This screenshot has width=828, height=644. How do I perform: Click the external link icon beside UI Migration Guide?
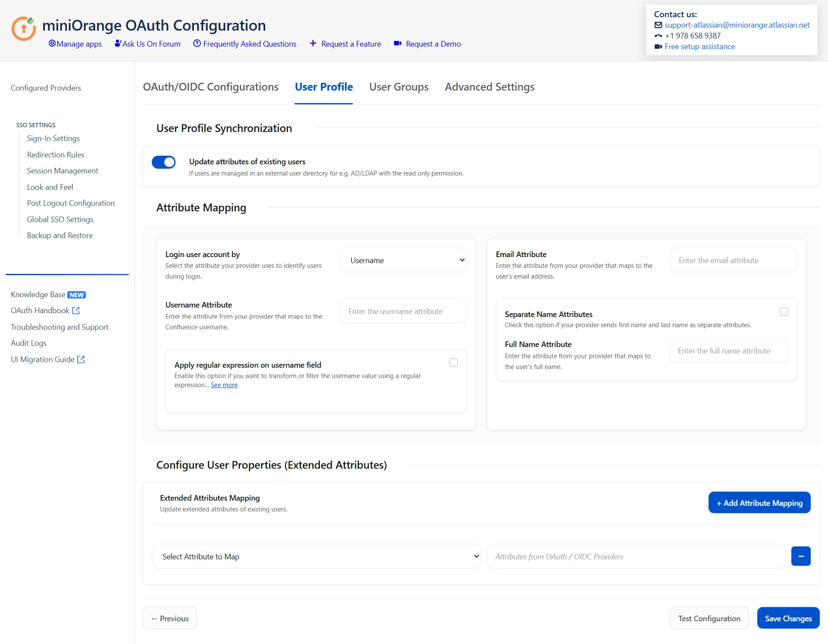81,359
